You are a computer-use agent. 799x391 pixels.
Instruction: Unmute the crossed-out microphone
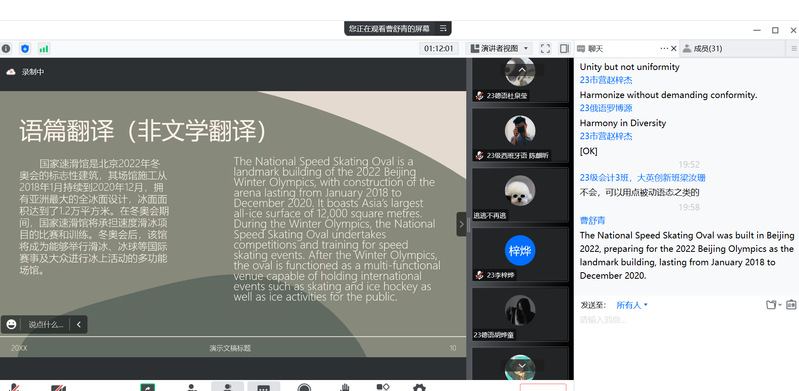pyautogui.click(x=14, y=388)
